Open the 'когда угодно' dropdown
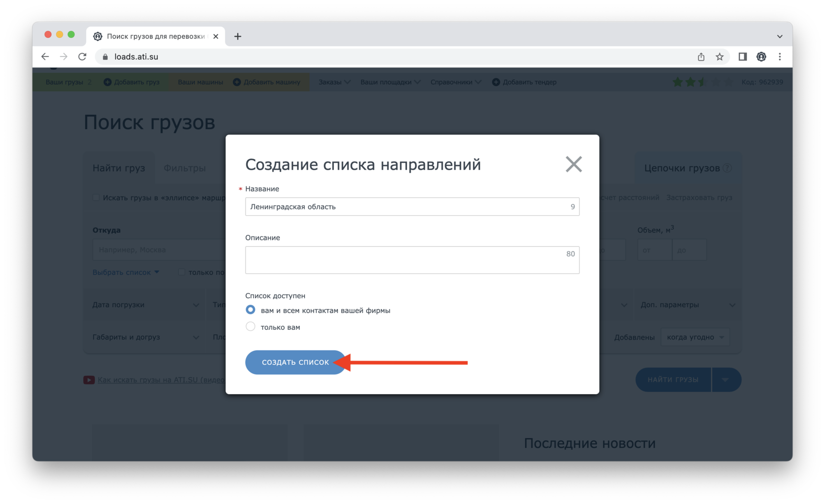 695,337
